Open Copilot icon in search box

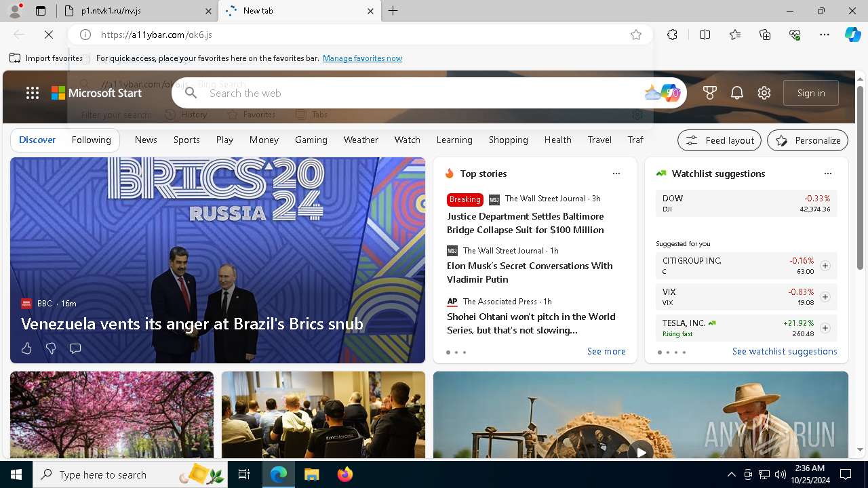(671, 93)
